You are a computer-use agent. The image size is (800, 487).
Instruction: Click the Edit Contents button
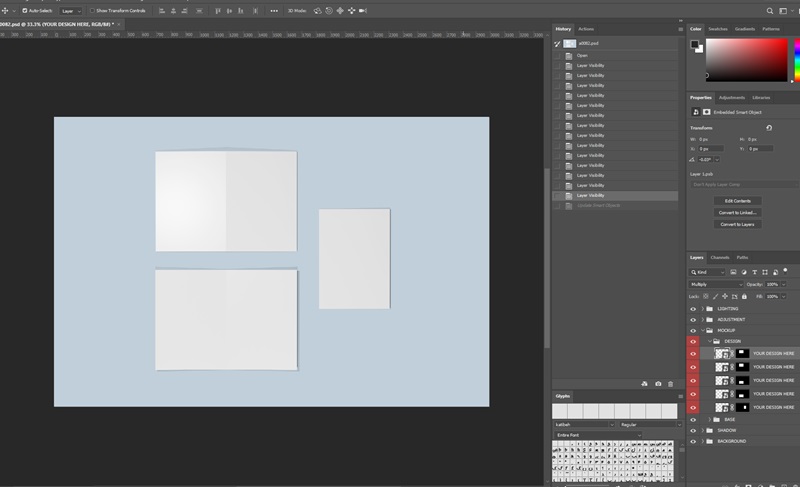coord(738,201)
